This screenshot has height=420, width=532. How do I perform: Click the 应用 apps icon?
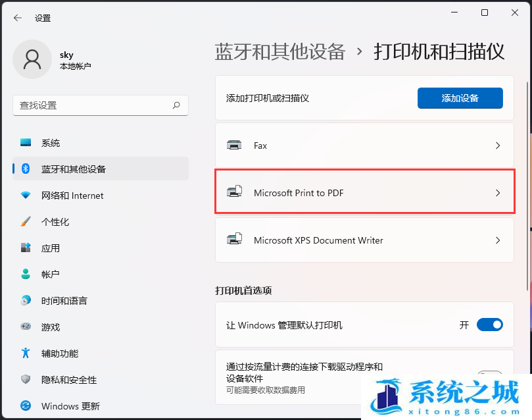click(26, 248)
